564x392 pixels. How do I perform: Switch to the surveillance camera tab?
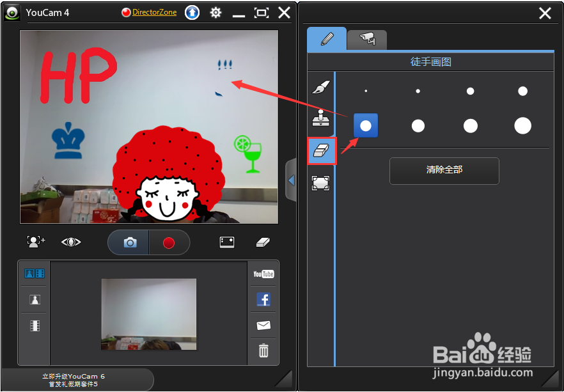click(x=367, y=39)
